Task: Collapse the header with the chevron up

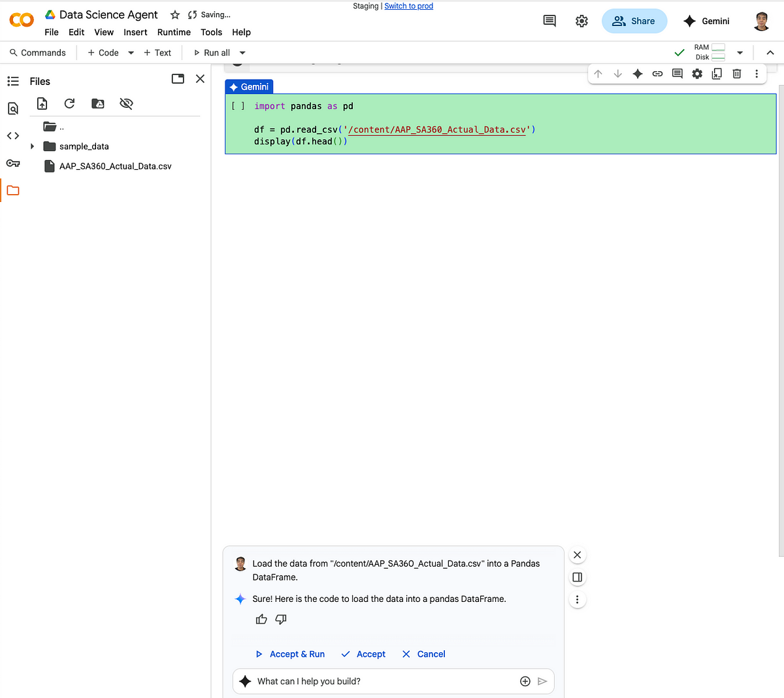Action: tap(770, 53)
